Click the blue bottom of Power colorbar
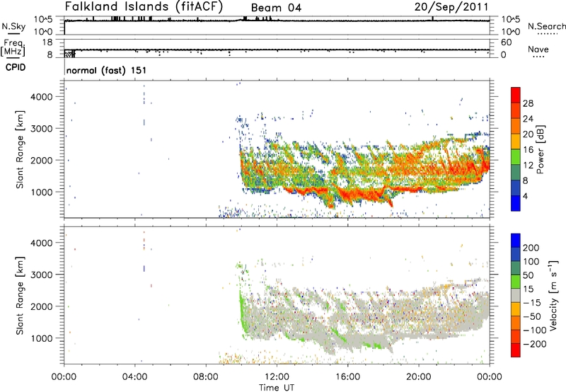Screen dimensions: 566x392 [x=516, y=203]
